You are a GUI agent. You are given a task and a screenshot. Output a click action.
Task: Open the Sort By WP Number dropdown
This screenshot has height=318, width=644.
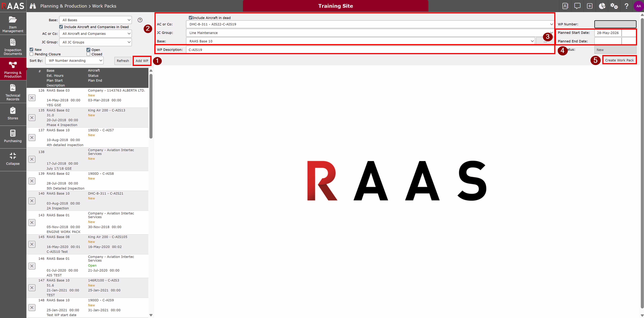pos(74,61)
